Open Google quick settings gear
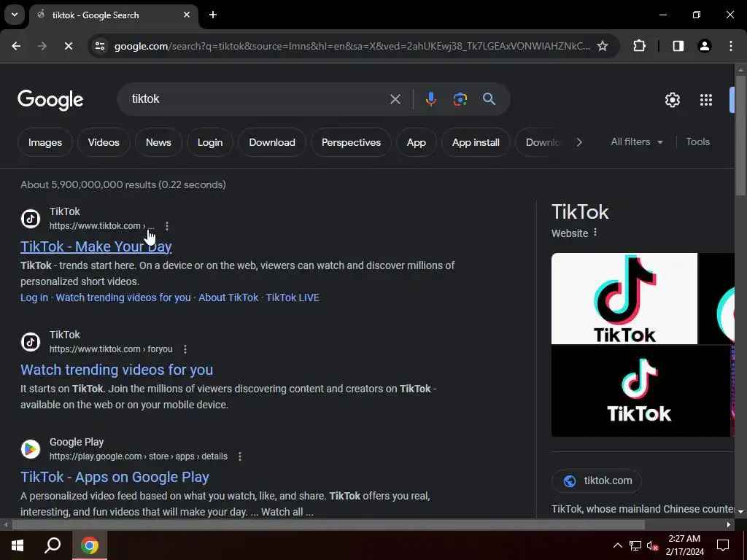Image resolution: width=747 pixels, height=560 pixels. pos(672,99)
